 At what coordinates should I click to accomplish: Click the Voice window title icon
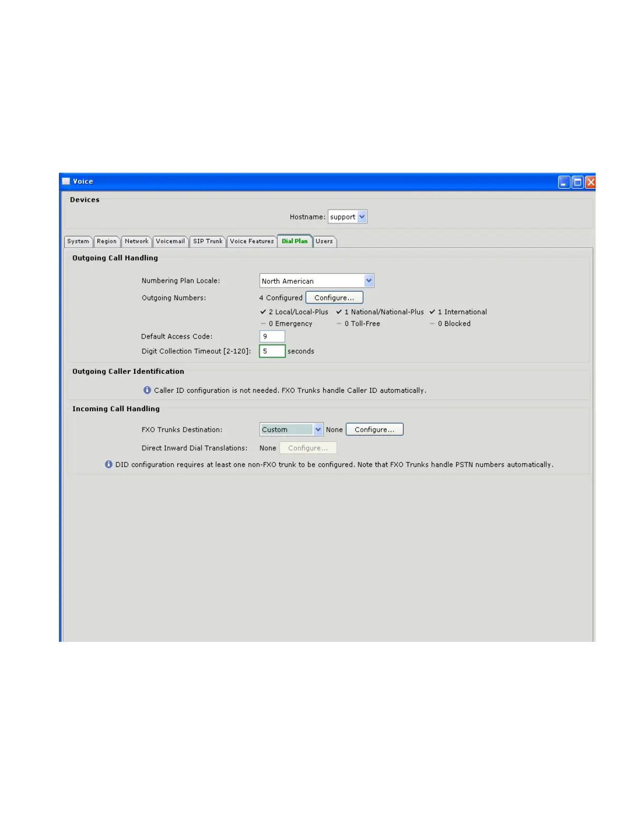[x=66, y=181]
